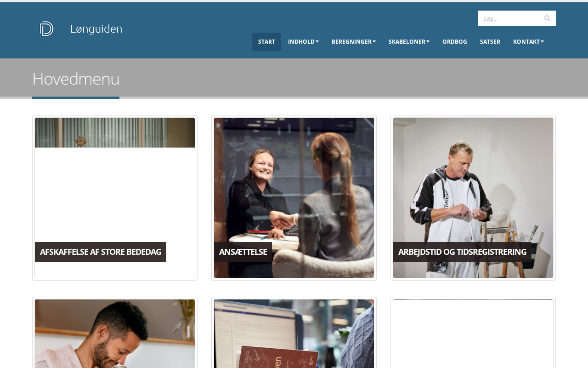Click the curtain image in first card

point(115,132)
